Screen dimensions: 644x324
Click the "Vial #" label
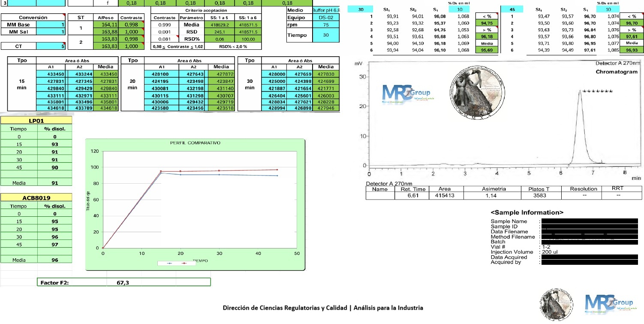tap(498, 247)
